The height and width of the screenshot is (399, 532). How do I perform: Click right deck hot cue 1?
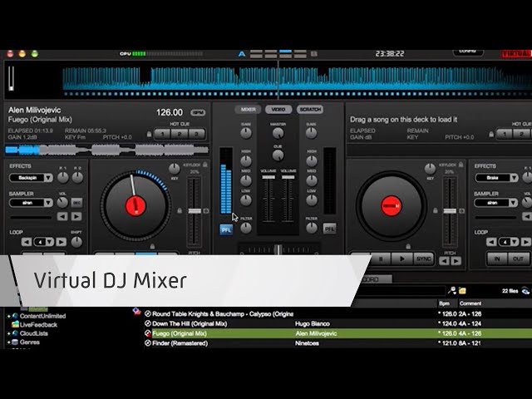[x=505, y=134]
